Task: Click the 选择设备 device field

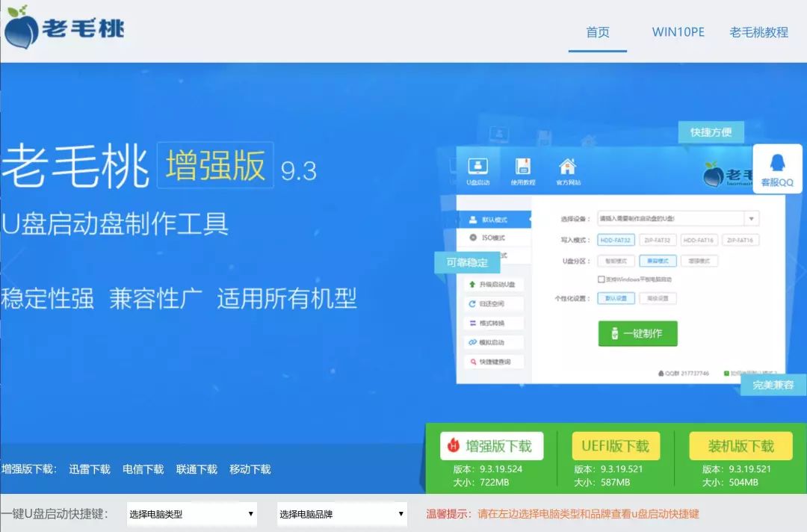Action: click(678, 219)
